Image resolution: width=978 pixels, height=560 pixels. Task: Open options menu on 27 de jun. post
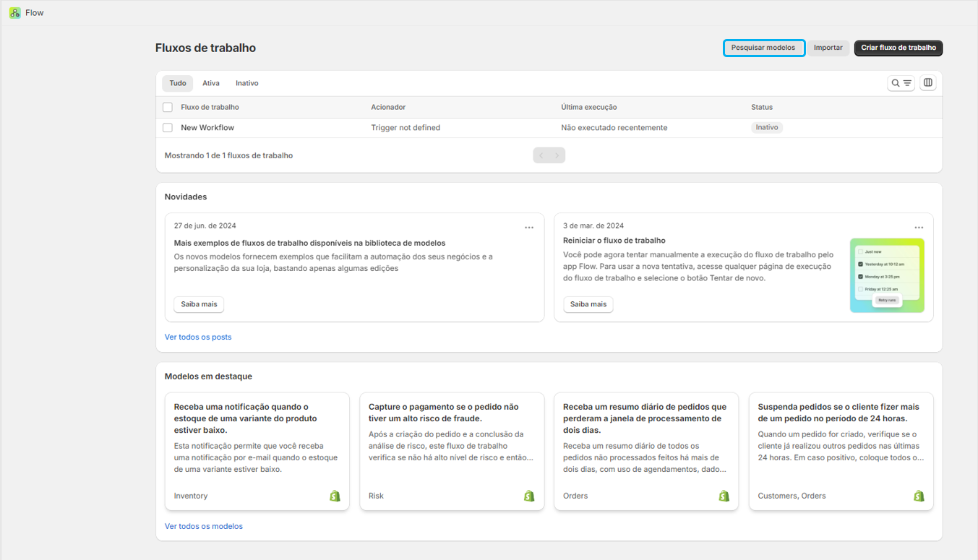[529, 227]
